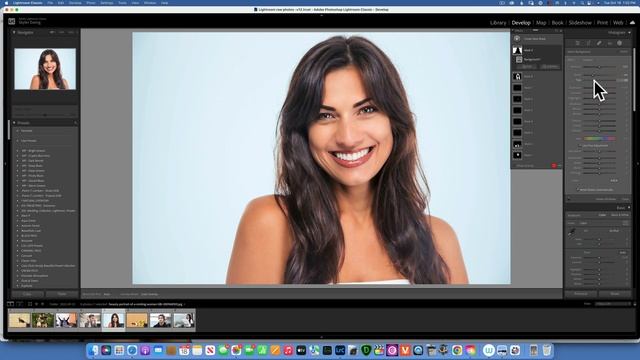The image size is (640, 360).
Task: Toggle the Reset Sliders Automatically checkbox
Action: click(578, 190)
